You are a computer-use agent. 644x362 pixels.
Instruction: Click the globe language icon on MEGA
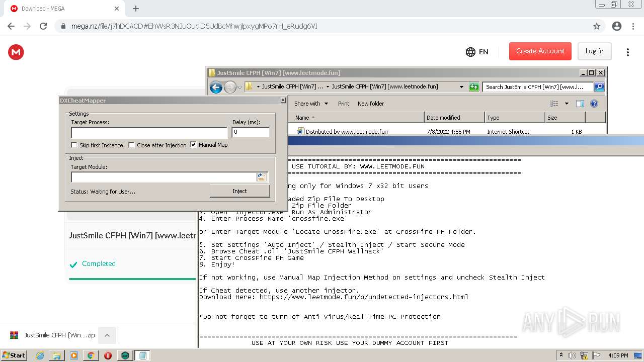(x=470, y=52)
